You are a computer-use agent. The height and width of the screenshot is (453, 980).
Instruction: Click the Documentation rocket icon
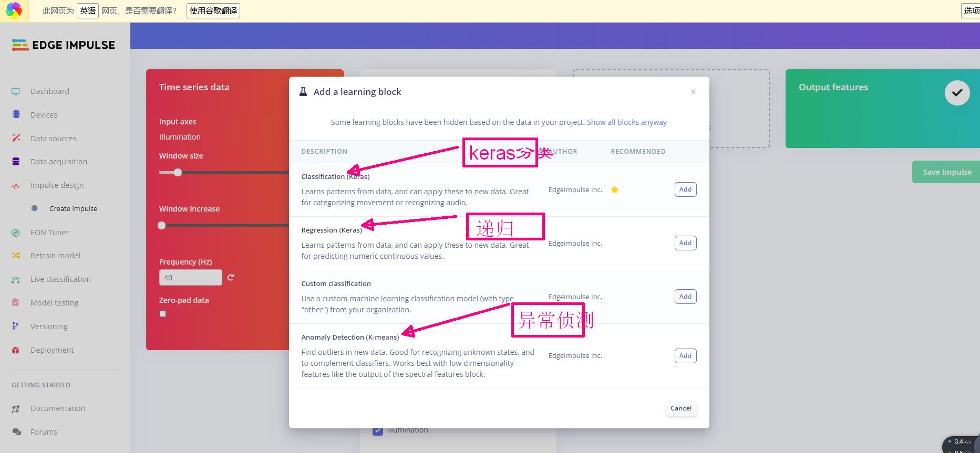16,408
